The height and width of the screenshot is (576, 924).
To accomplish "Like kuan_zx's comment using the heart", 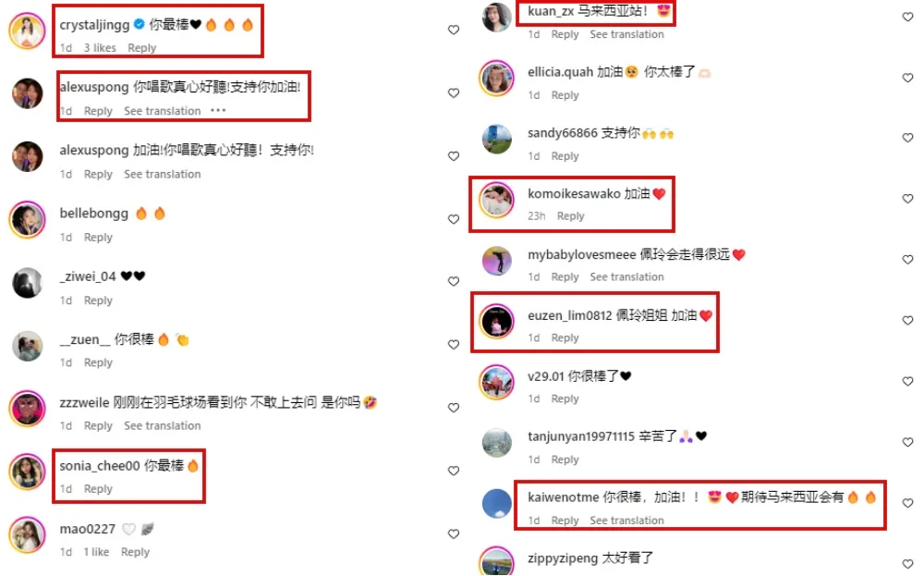I will (907, 17).
